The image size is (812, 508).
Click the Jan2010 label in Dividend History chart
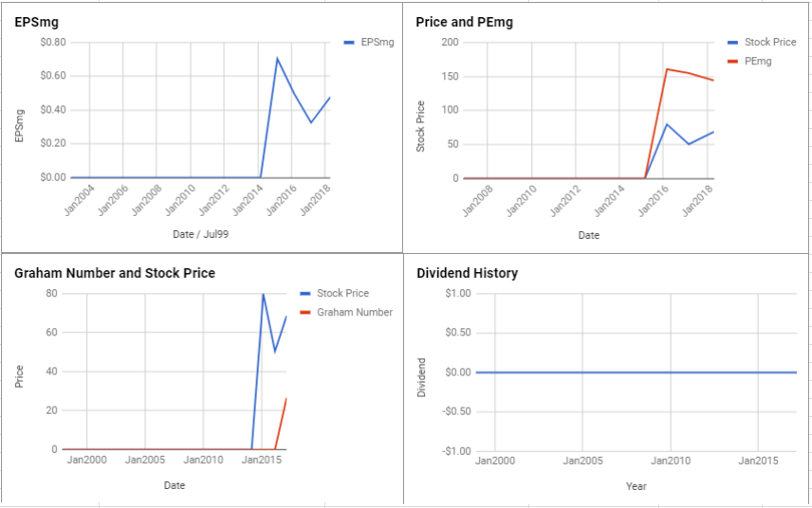click(670, 461)
